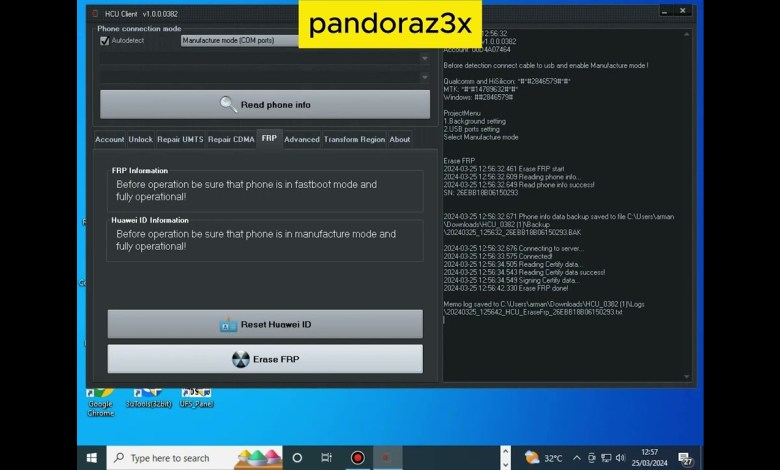Screen dimensions: 780x470
Task: Open the Manufacture mode connection dropdown
Action: tap(240, 41)
